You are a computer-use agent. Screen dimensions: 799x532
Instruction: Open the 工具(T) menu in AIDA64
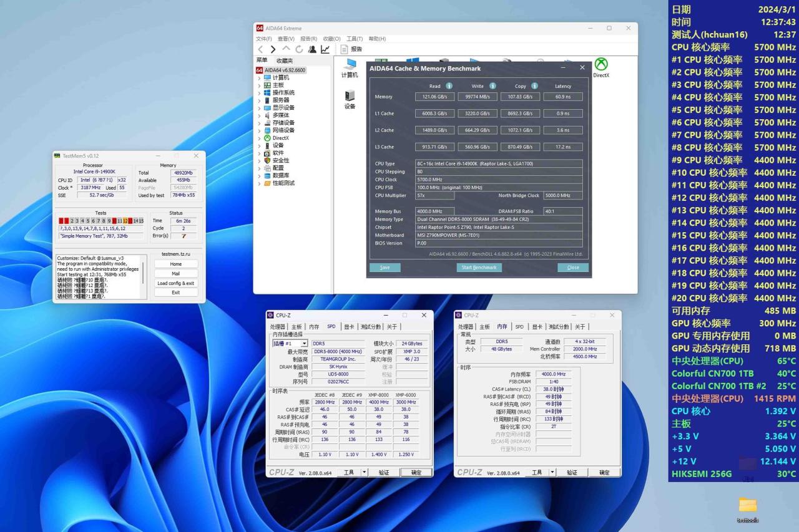[x=355, y=39]
